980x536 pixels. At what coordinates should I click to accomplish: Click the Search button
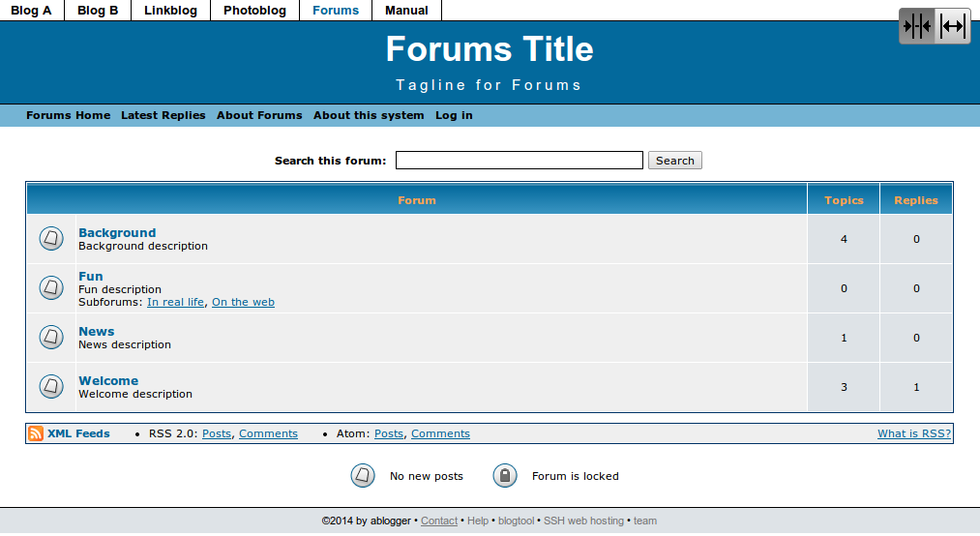[x=675, y=160]
